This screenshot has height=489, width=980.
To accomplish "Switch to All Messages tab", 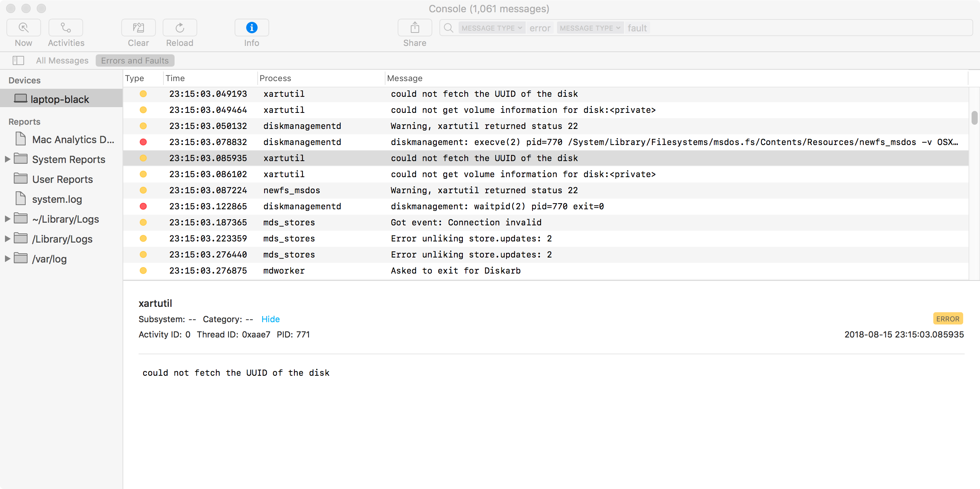I will (x=62, y=60).
